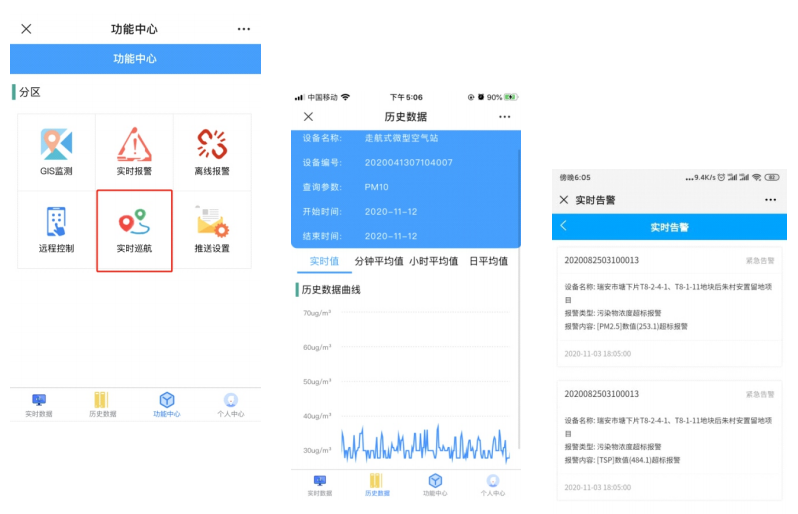The width and height of the screenshot is (798, 514).
Task: Close the 历史数据 page with X
Action: pyautogui.click(x=308, y=117)
